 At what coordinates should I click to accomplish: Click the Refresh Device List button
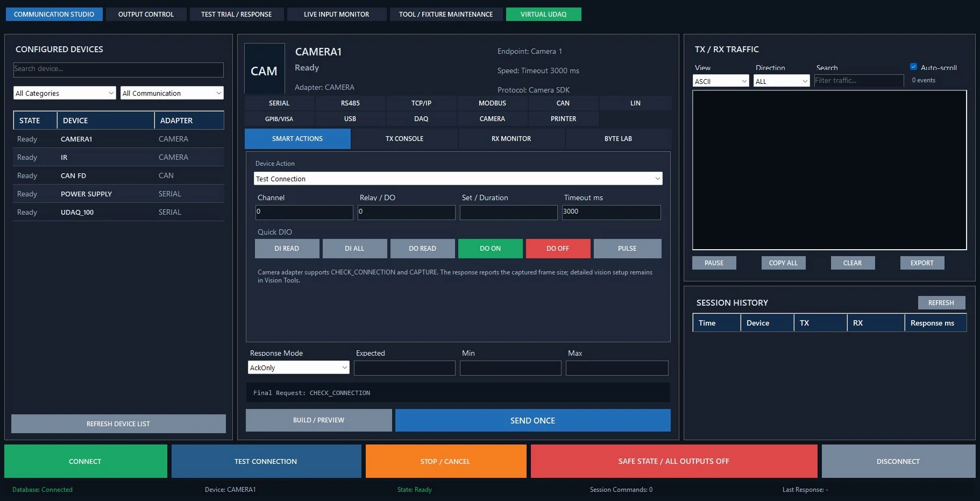118,424
